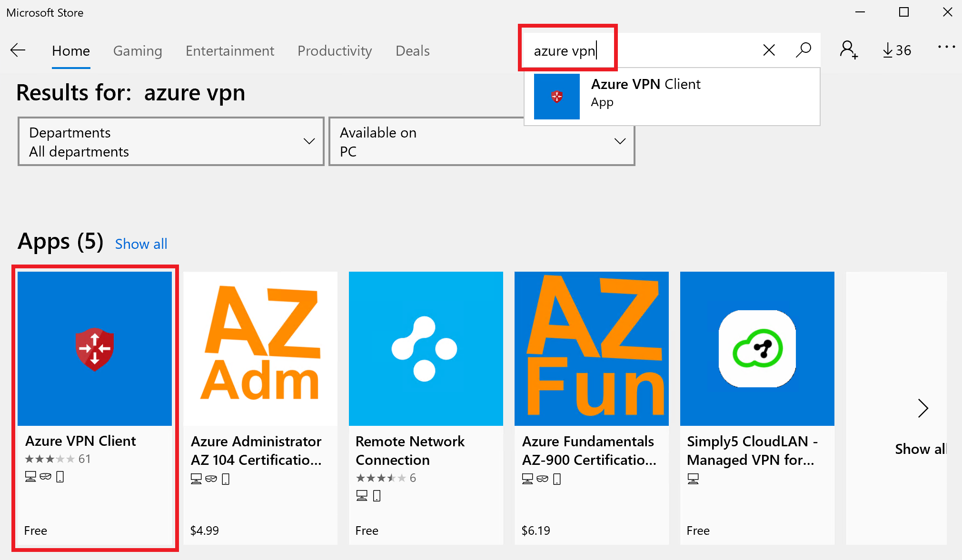Go back with the back arrow

(x=18, y=50)
